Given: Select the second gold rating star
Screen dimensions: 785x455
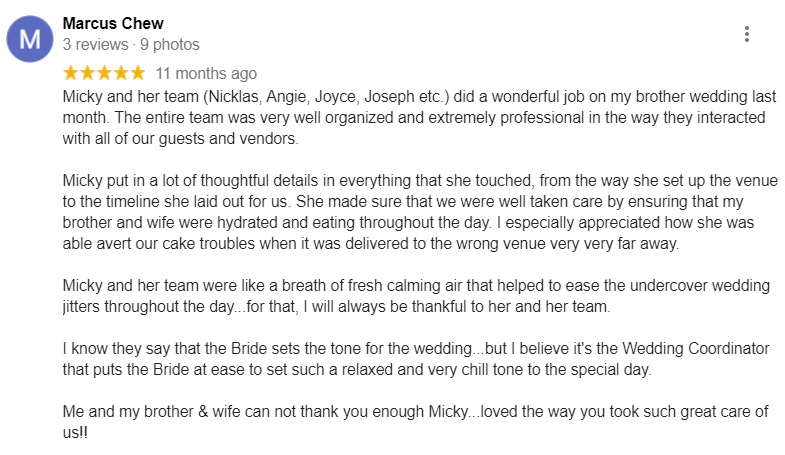Looking at the screenshot, I should [88, 73].
